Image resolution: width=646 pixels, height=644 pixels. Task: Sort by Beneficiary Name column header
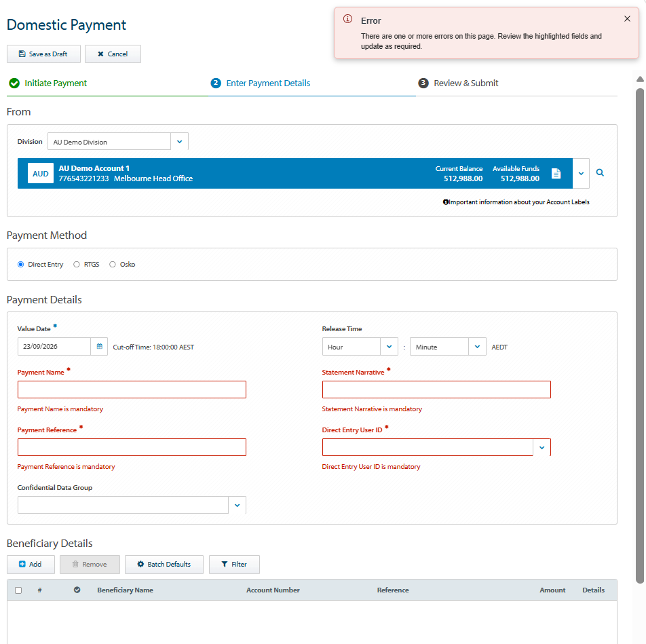tap(126, 590)
